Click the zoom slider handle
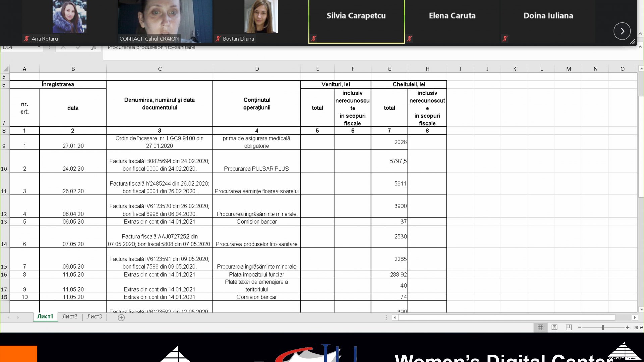The image size is (644, 362). 603,327
